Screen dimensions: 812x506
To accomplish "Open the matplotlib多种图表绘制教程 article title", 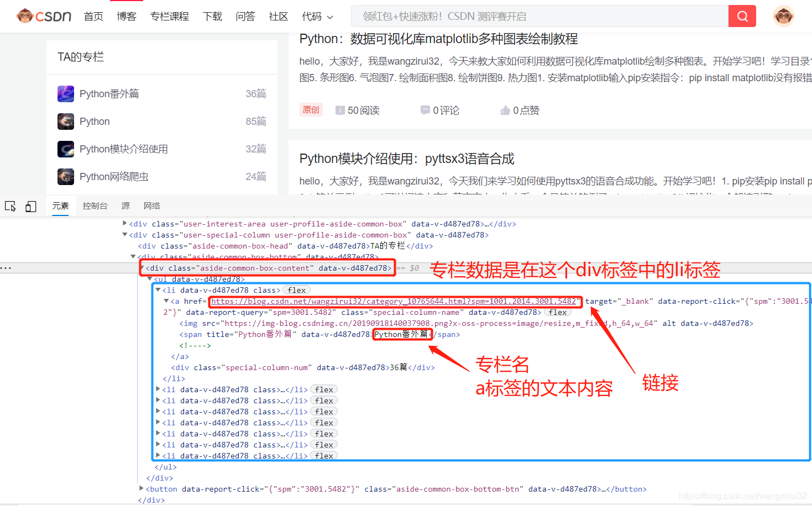I will [438, 39].
